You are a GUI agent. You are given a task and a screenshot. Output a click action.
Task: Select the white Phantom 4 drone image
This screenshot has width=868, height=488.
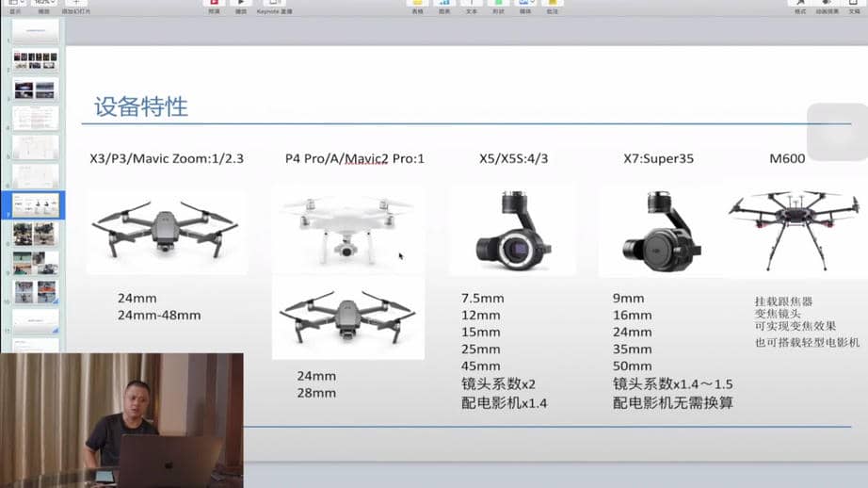(x=347, y=229)
